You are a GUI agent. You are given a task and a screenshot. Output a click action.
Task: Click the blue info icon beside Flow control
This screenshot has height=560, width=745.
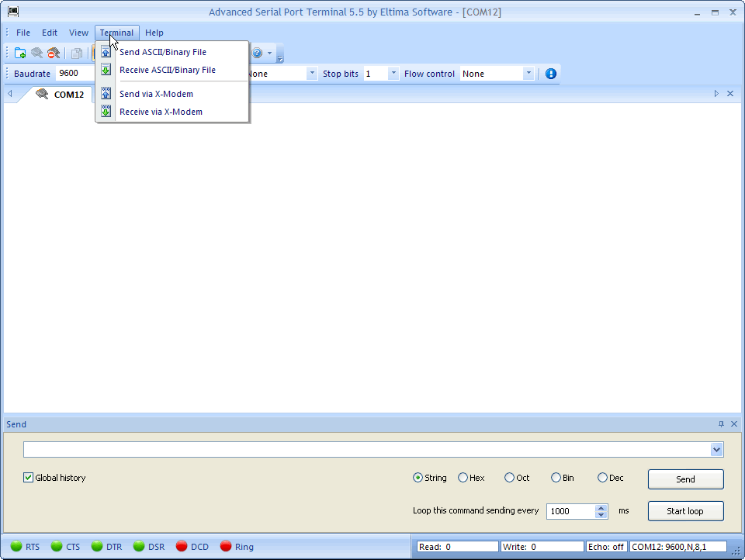pos(550,73)
